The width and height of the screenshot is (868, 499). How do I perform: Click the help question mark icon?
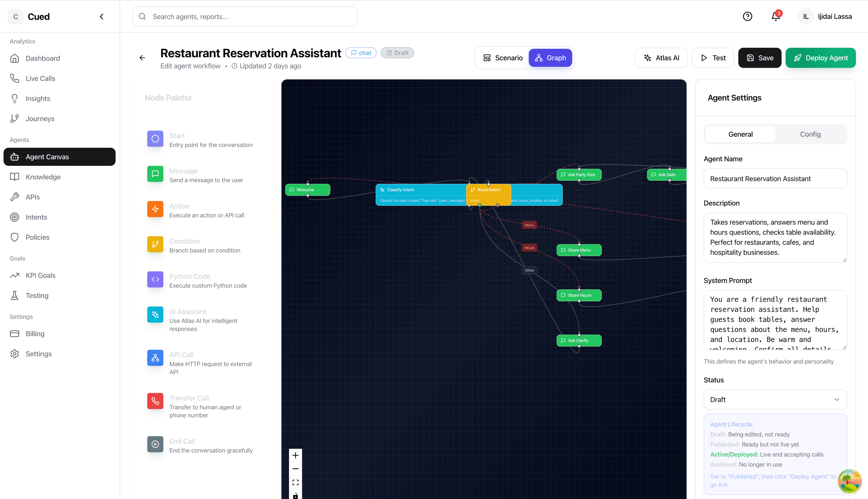pyautogui.click(x=747, y=16)
